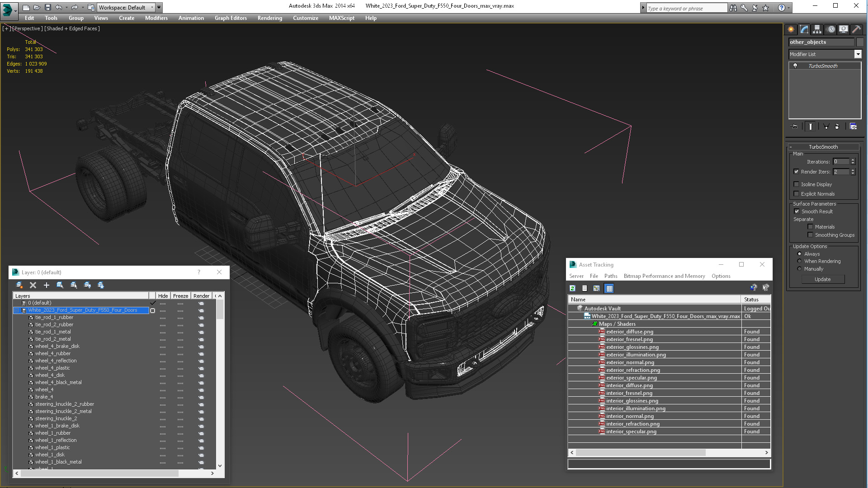Click the object color swatch next to other_objects

pyautogui.click(x=860, y=42)
